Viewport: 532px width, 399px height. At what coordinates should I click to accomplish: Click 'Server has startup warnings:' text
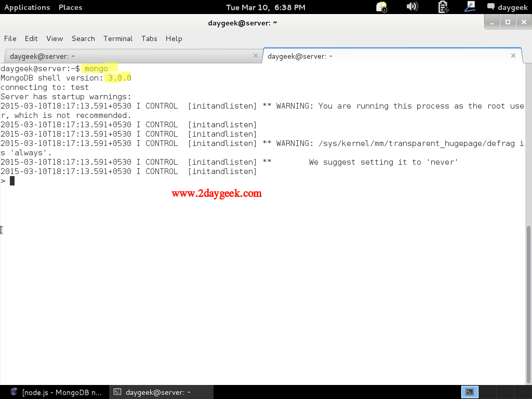click(66, 97)
